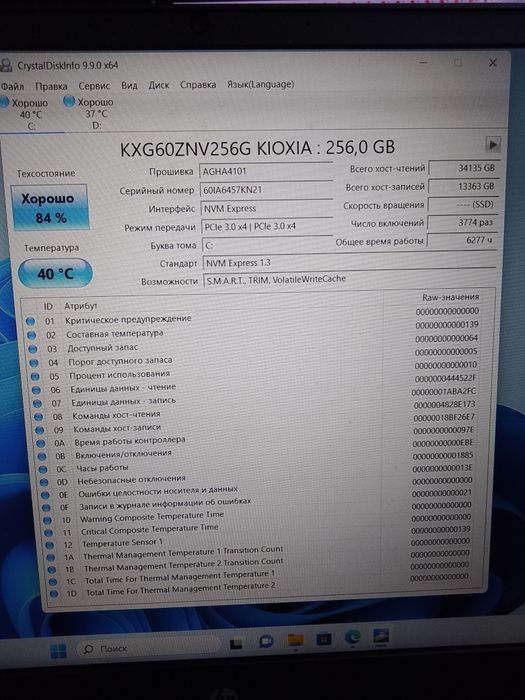Open Microsoft Store from the taskbar
Screen dimensions: 525x700
coord(324,639)
